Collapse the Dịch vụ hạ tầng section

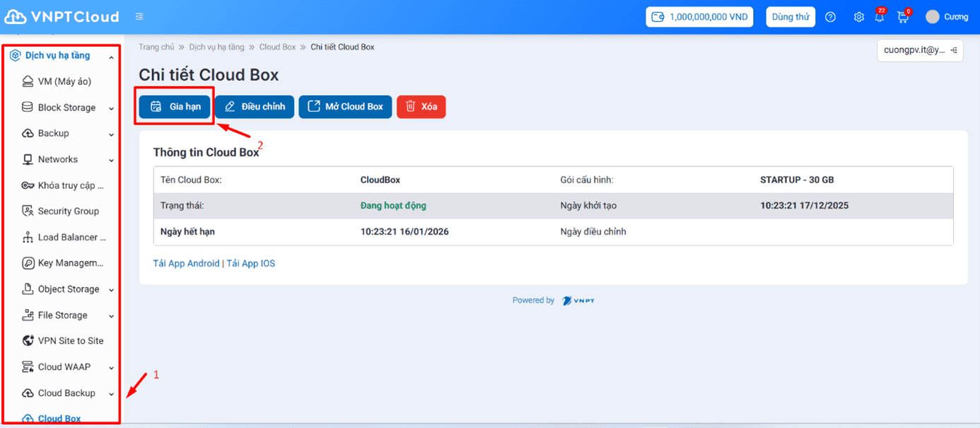click(x=111, y=56)
